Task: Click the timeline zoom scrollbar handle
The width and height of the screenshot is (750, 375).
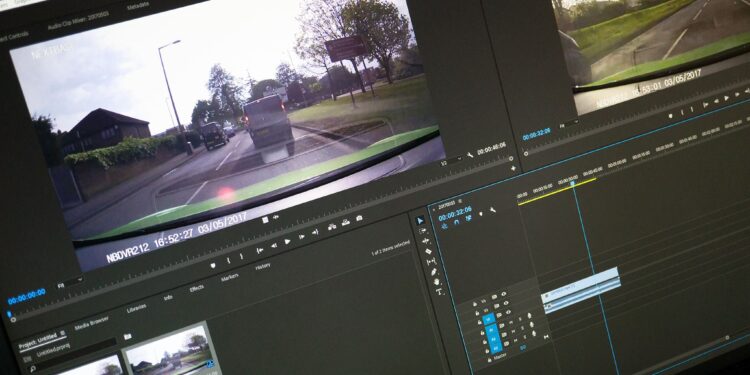Action: pos(727,338)
